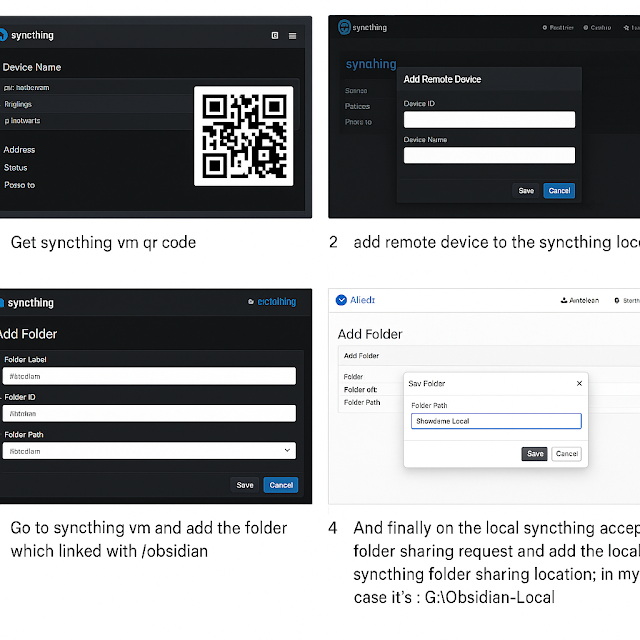640x640 pixels.
Task: Click Cancel in Add Remote Device dialog
Action: coord(559,191)
